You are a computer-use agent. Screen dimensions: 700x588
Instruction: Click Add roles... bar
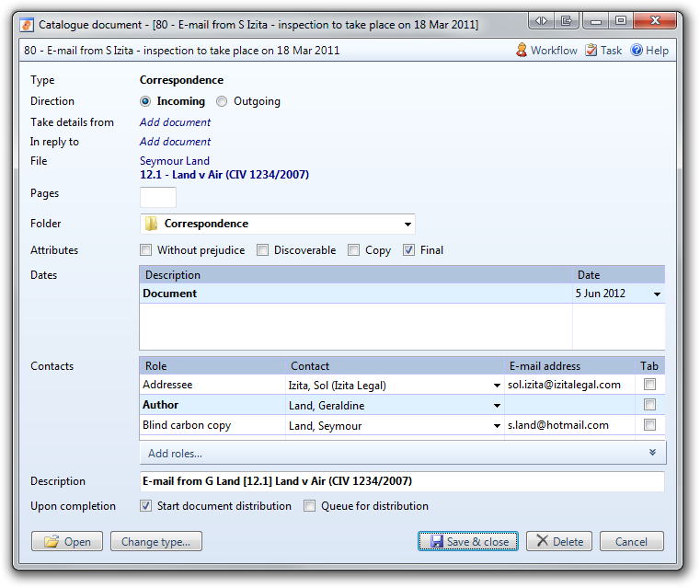tap(403, 453)
